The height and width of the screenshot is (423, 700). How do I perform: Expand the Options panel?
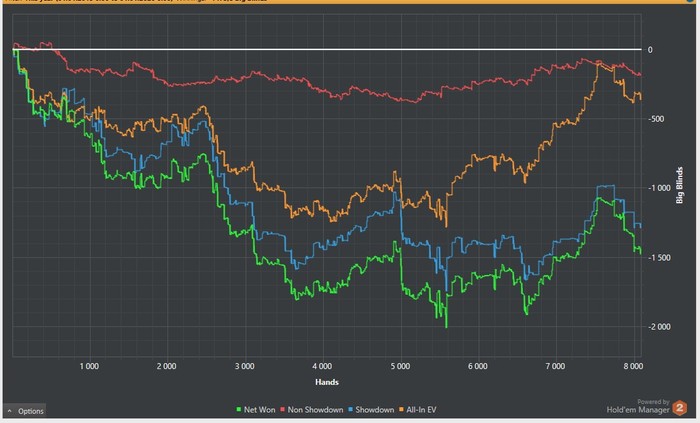[25, 411]
